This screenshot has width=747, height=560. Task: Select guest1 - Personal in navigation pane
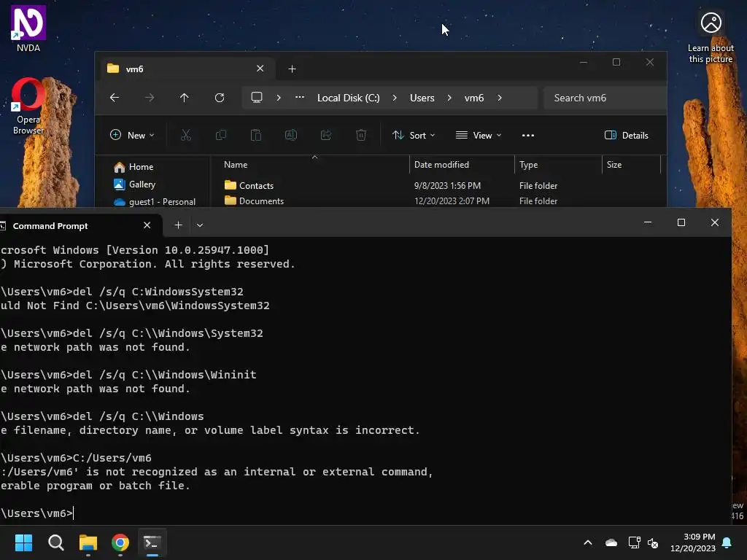[155, 202]
